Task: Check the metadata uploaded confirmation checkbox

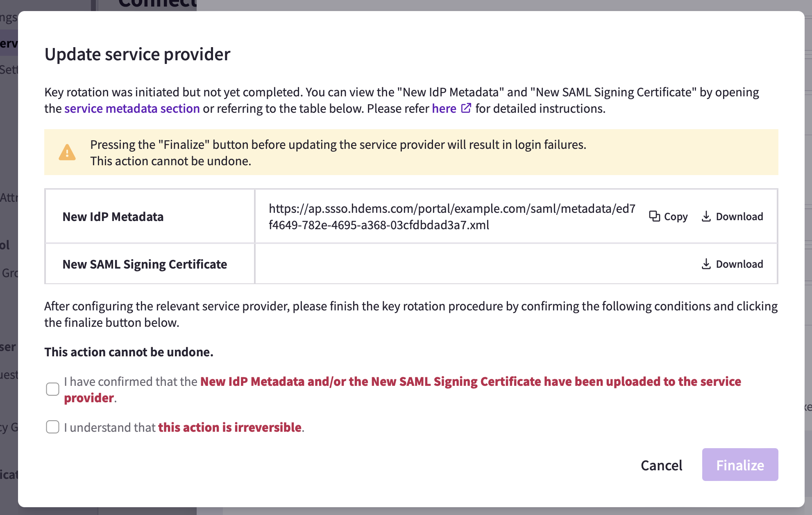Action: (52, 389)
